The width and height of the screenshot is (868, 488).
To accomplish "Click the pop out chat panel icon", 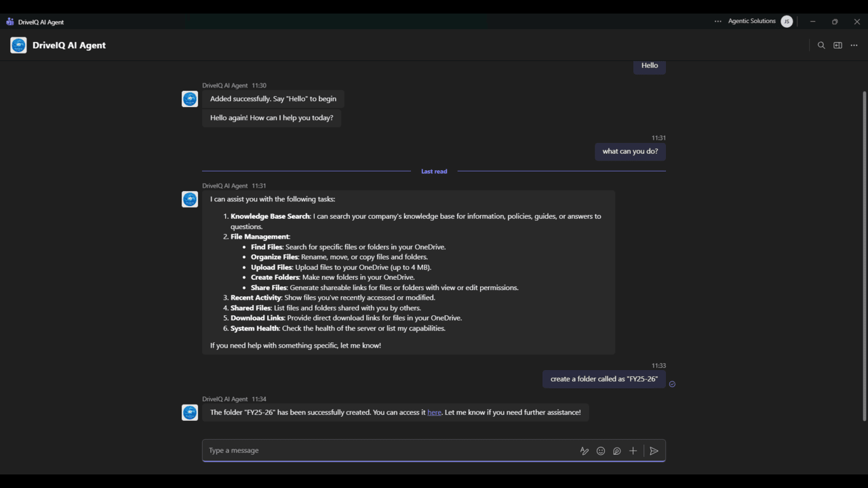I will coord(837,45).
